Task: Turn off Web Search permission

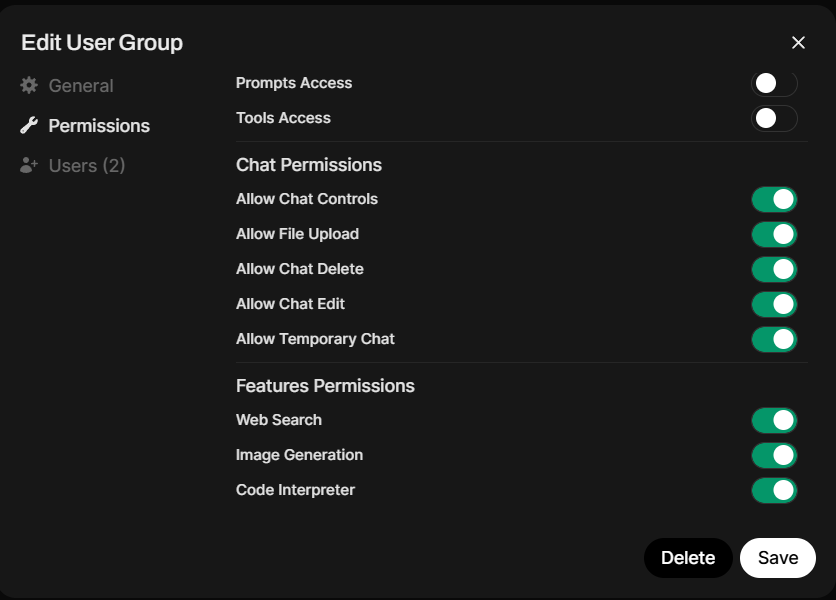Action: coord(774,420)
